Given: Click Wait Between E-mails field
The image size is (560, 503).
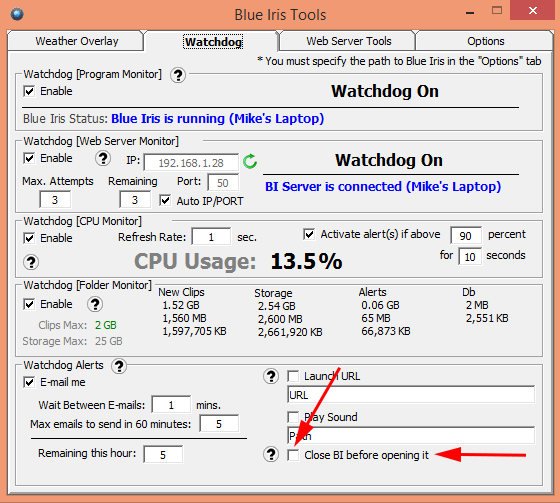Looking at the screenshot, I should click(171, 405).
